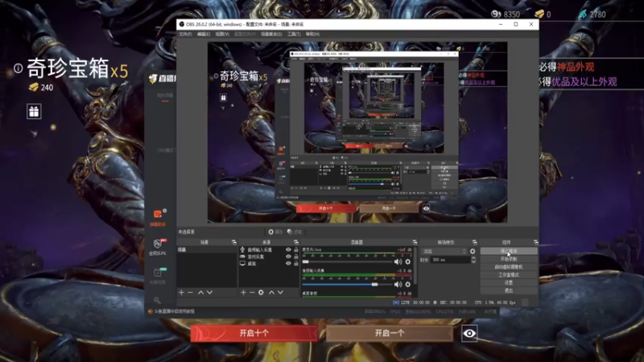The image size is (644, 362).
Task: Toggle lock on 音频输入采集 source
Action: (295, 249)
